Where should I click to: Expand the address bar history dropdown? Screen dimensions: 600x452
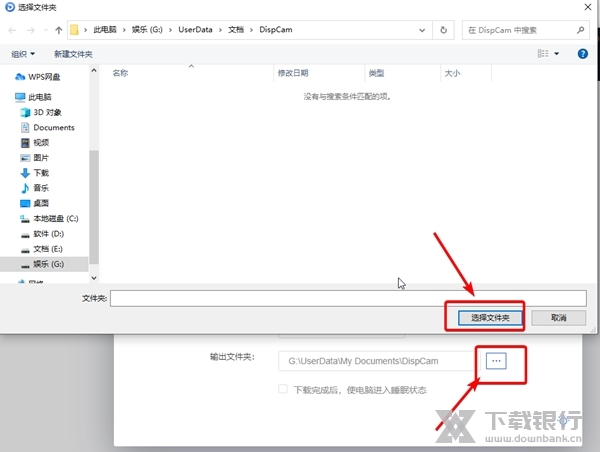(422, 30)
